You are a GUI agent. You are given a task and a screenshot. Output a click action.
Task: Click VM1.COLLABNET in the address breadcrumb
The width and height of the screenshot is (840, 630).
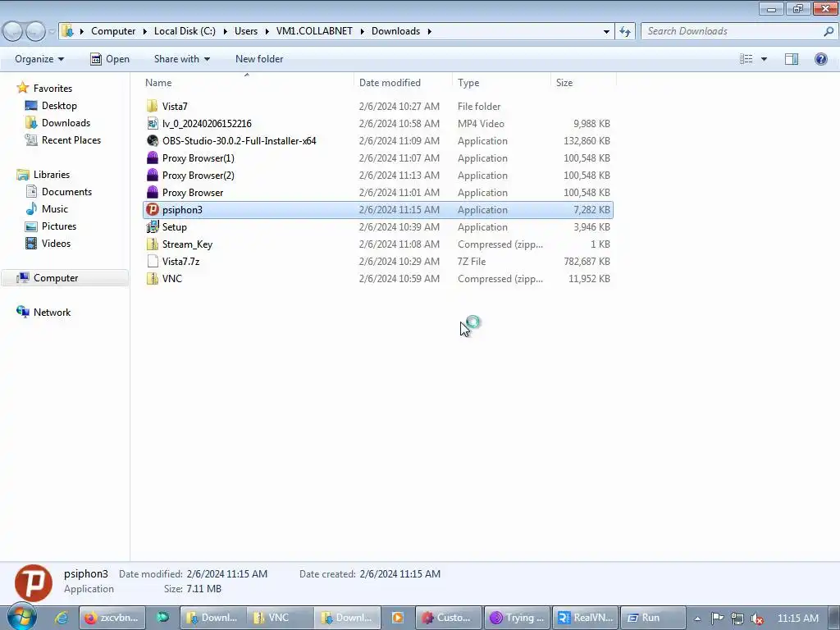[314, 31]
